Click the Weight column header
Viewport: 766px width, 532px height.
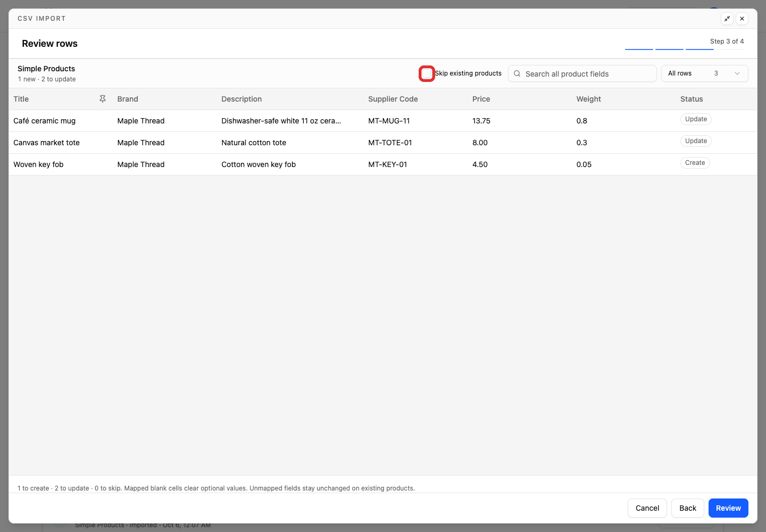click(589, 99)
